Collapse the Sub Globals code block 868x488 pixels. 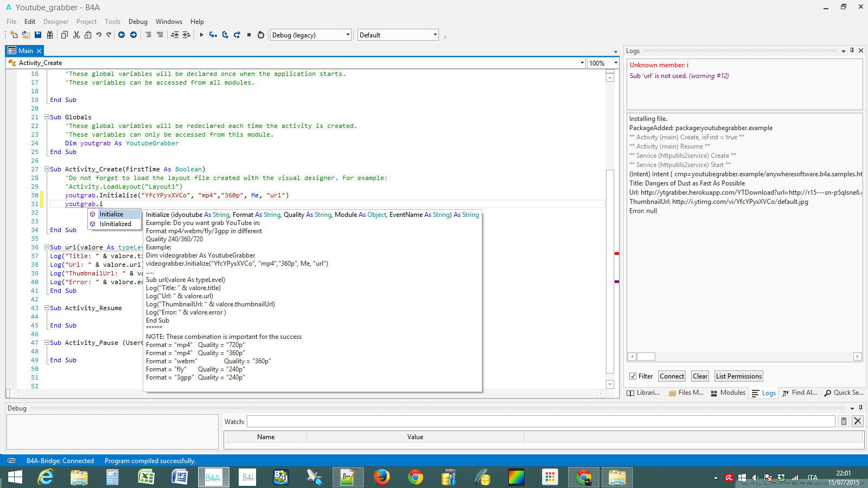(47, 117)
